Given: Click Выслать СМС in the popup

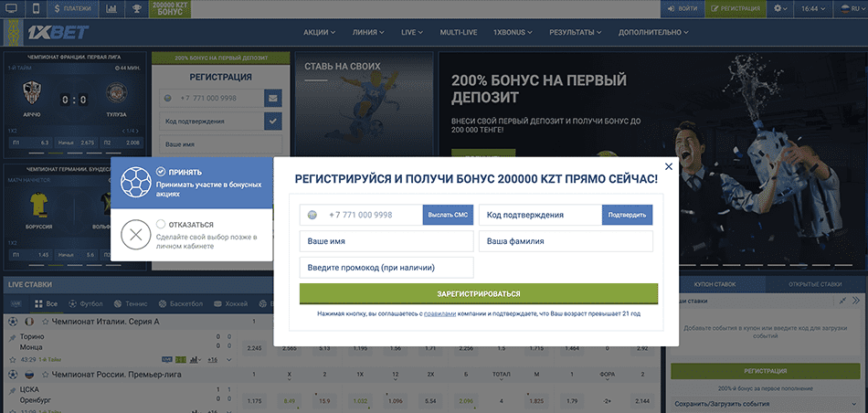Looking at the screenshot, I should 449,215.
